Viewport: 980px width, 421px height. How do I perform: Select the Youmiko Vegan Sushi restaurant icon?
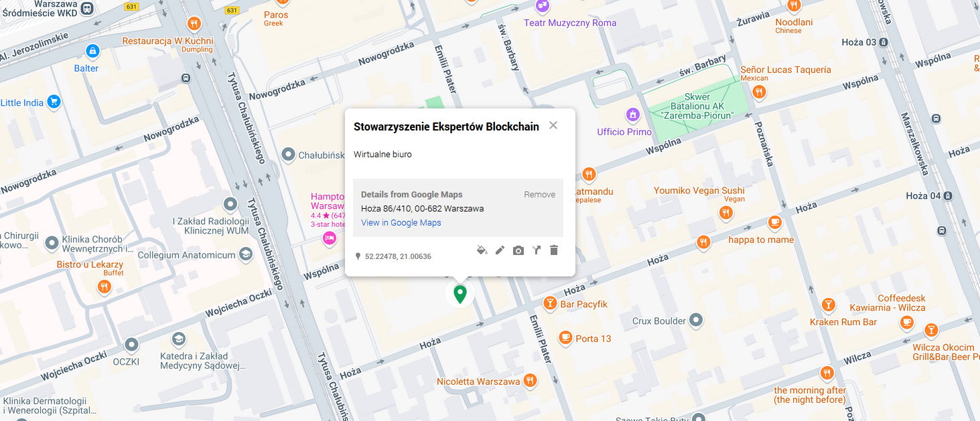click(726, 214)
